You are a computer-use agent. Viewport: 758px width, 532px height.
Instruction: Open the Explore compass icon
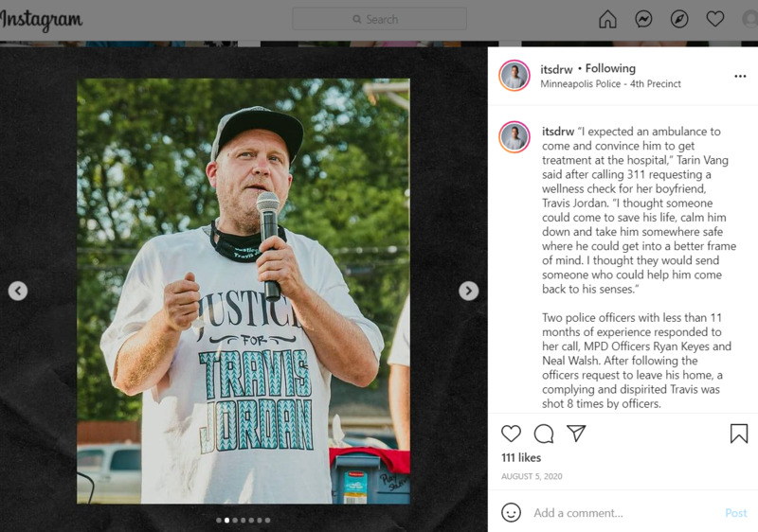(679, 19)
